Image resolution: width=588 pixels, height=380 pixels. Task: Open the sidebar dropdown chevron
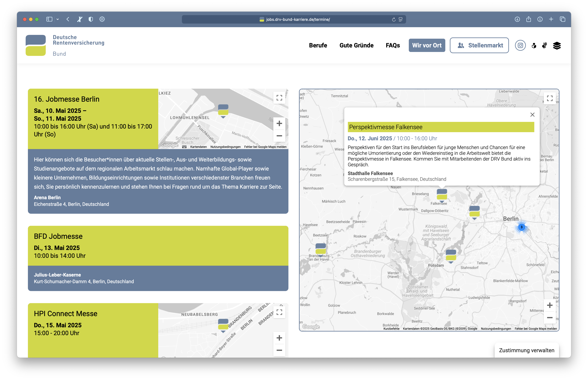(x=58, y=19)
